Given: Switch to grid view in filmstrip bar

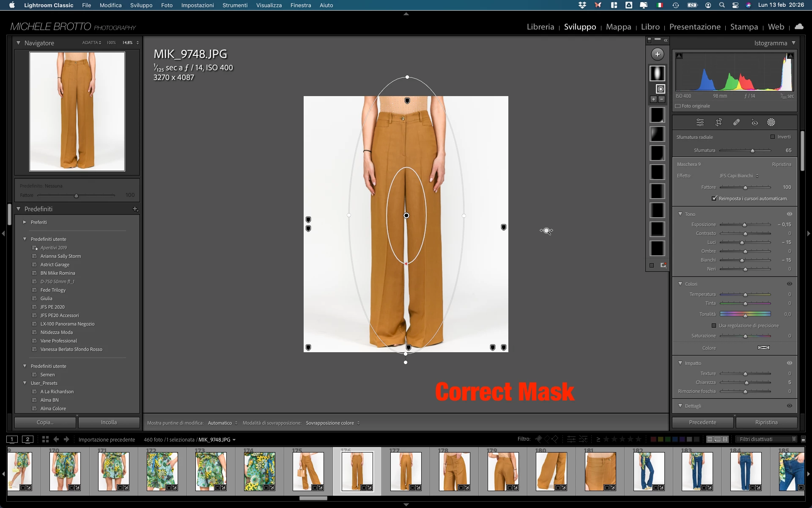Looking at the screenshot, I should pos(45,439).
